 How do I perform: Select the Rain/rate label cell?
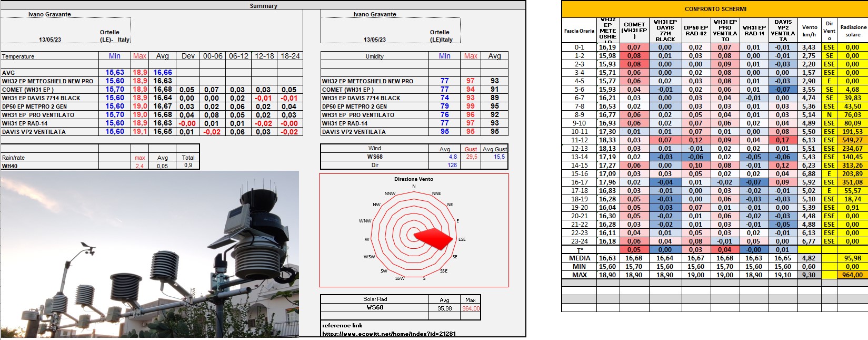[49, 158]
